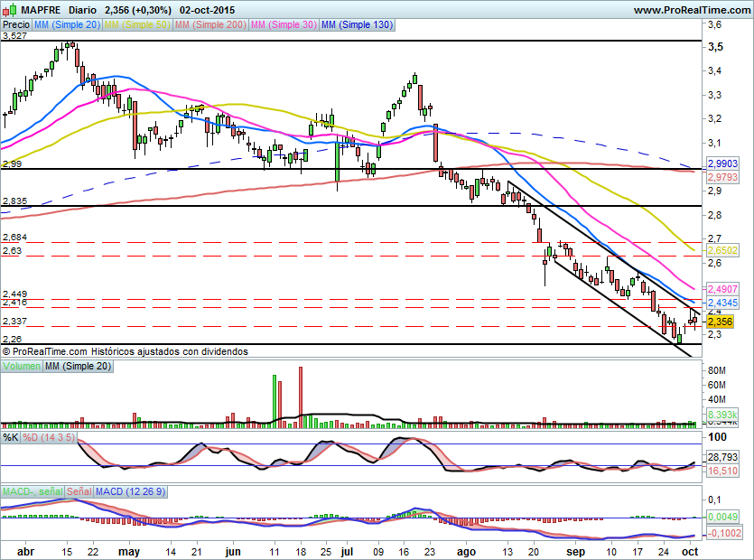Click the 8.393k volume value tag
Image resolution: width=754 pixels, height=560 pixels.
coord(722,415)
